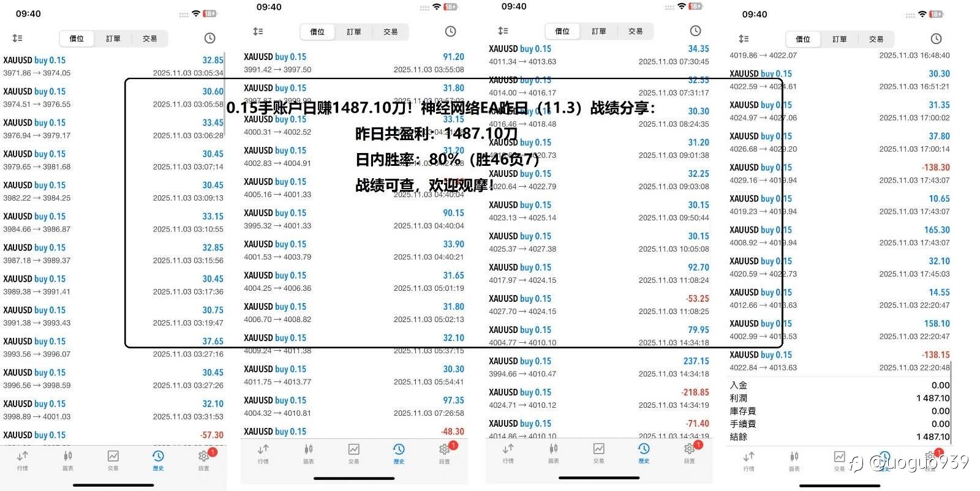Open the 34.35 profit trade at 07:30:45
This screenshot has height=491, width=980.
pos(599,54)
